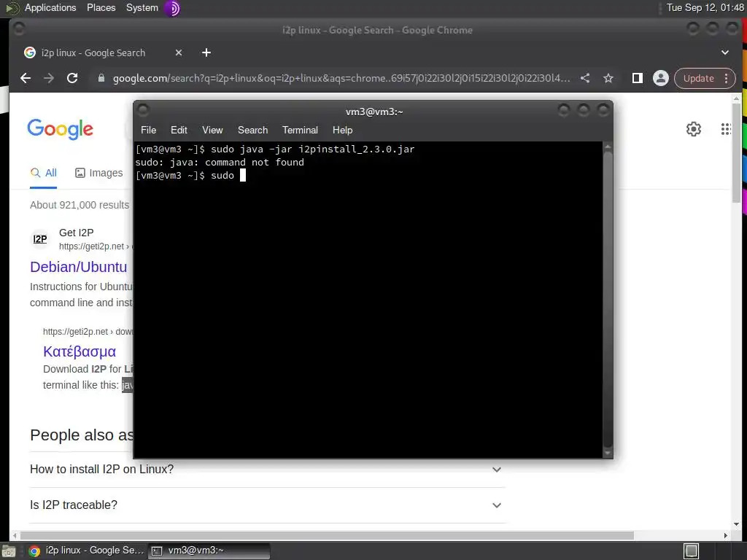Select the vm3@vm3:~ terminal taskbar button
Image resolution: width=747 pixels, height=560 pixels.
pyautogui.click(x=209, y=551)
